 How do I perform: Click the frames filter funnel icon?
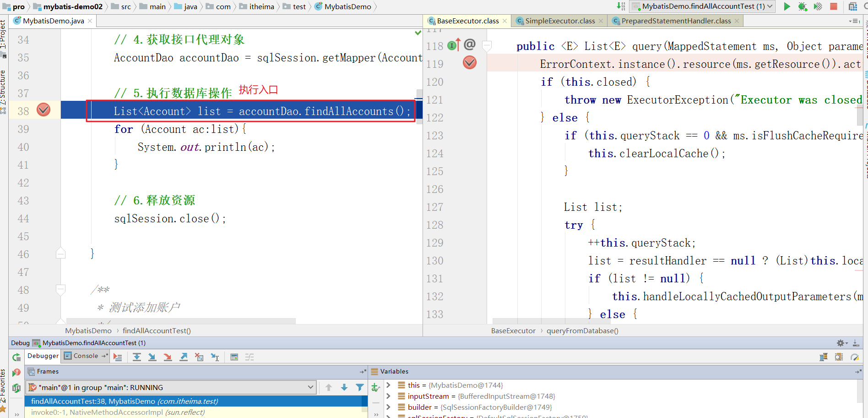coord(360,387)
